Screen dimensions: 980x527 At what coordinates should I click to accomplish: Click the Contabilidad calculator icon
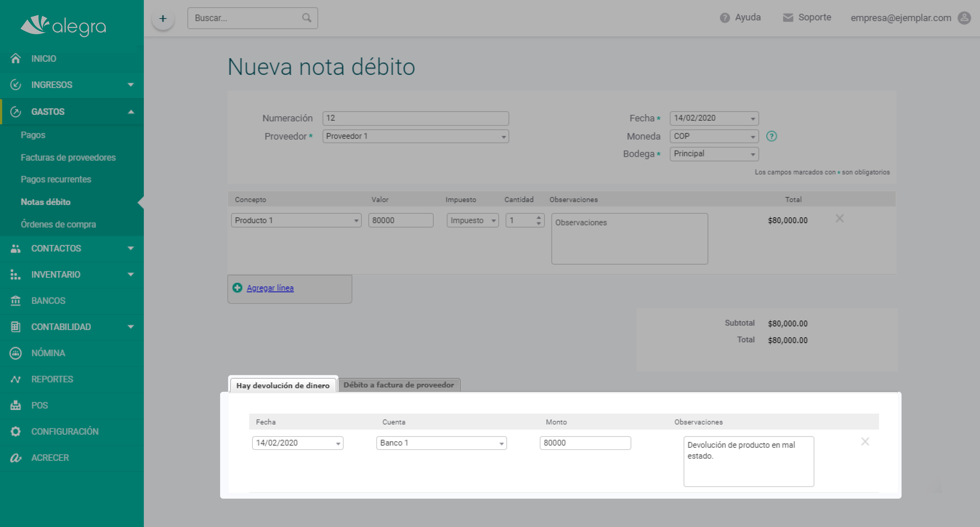[x=16, y=327]
